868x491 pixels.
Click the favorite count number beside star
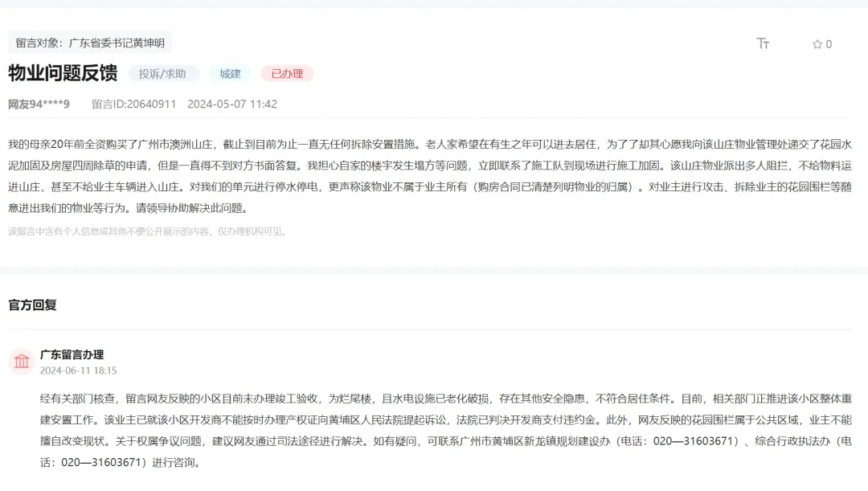click(x=829, y=44)
